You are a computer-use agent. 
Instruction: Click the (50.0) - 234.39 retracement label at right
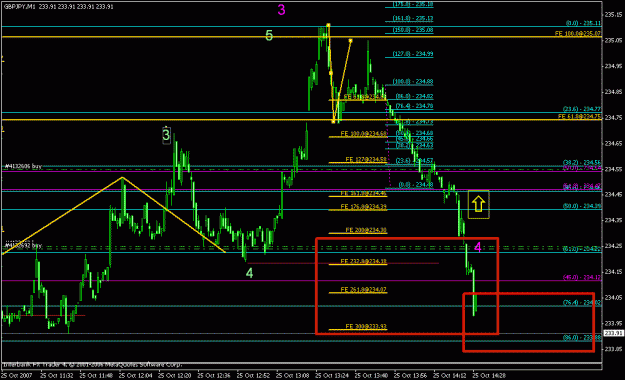click(x=582, y=206)
